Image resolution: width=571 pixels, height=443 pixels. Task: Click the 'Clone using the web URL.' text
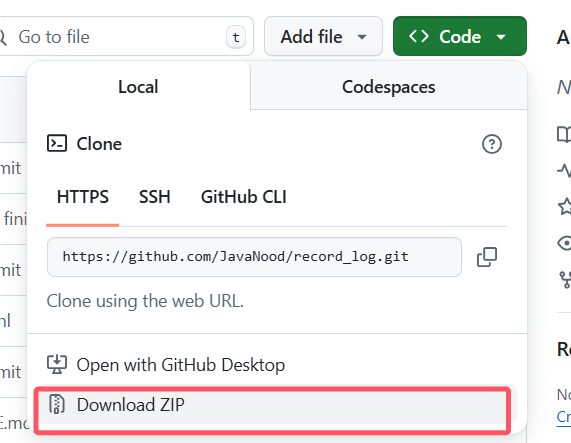point(145,301)
